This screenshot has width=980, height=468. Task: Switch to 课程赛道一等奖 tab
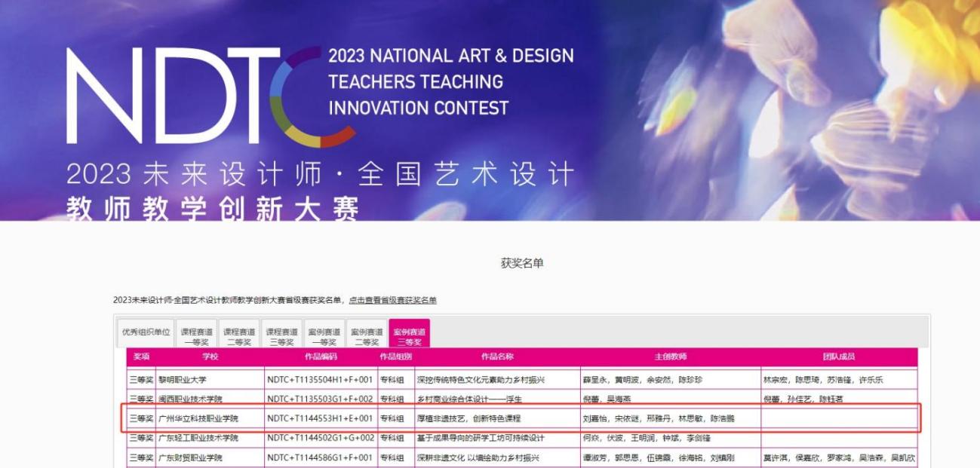[x=197, y=336]
